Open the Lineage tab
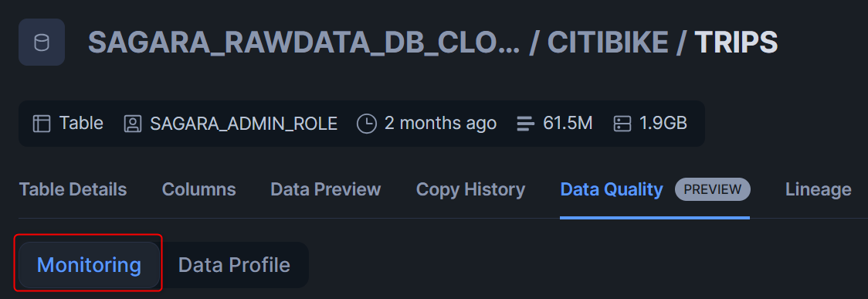This screenshot has height=299, width=868. click(818, 189)
